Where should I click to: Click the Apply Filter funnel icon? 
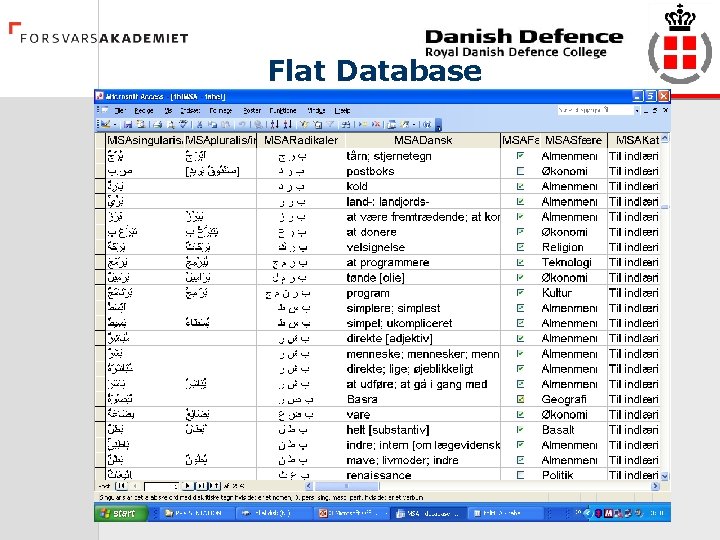(331, 124)
